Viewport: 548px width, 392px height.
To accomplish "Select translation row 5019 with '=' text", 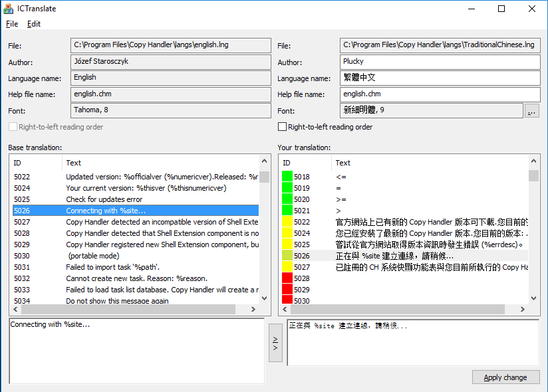I will coord(405,188).
